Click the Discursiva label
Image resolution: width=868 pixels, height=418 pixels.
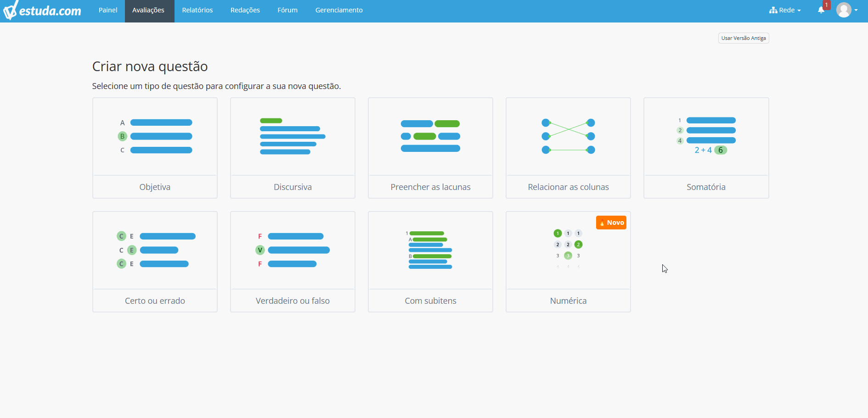pos(293,187)
